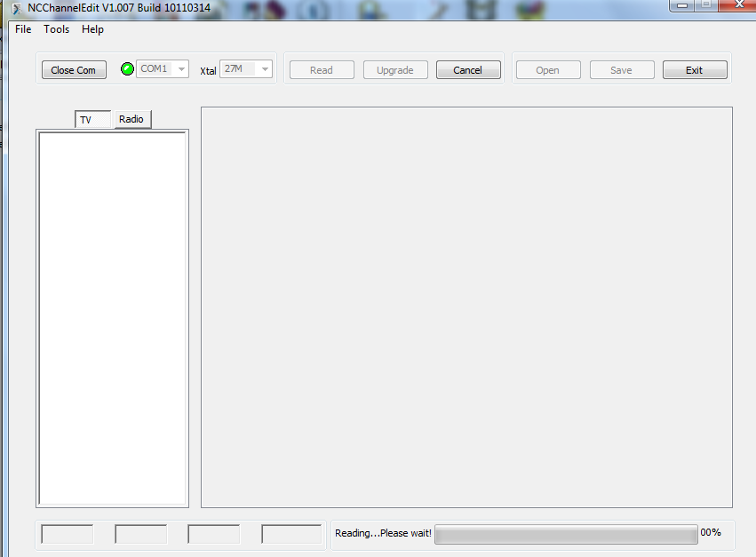Click the Close Com button
The height and width of the screenshot is (557, 756).
(x=74, y=70)
